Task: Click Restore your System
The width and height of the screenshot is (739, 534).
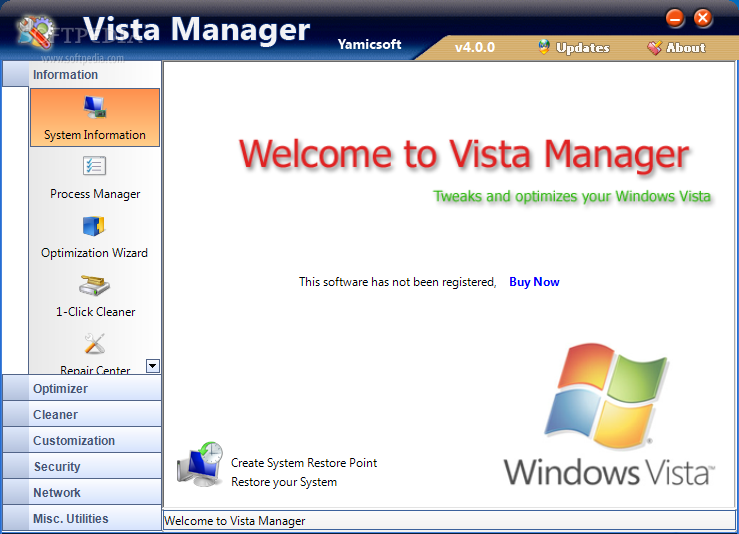Action: (284, 482)
